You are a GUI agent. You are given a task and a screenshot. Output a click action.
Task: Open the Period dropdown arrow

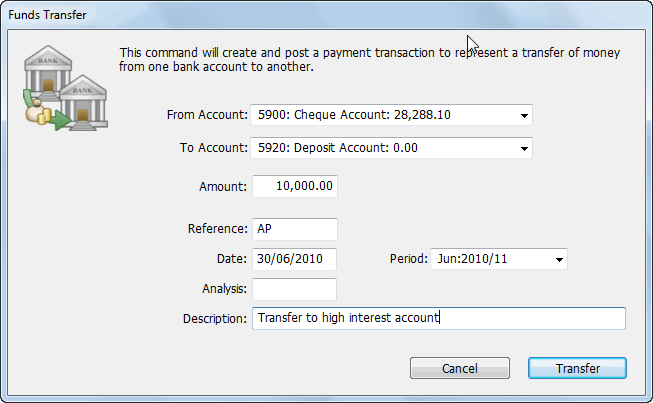click(x=559, y=259)
